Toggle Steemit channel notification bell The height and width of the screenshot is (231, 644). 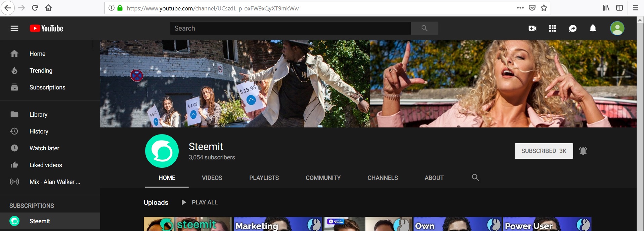click(583, 151)
